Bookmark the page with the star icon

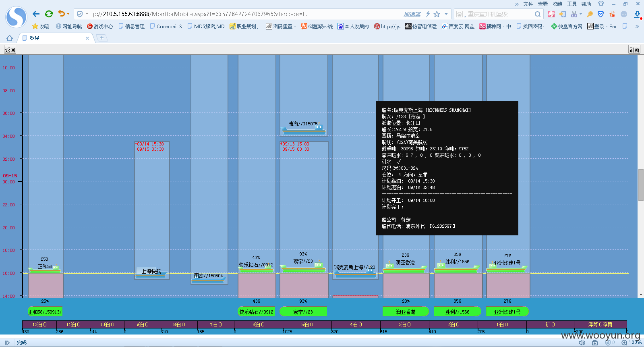[x=437, y=14]
